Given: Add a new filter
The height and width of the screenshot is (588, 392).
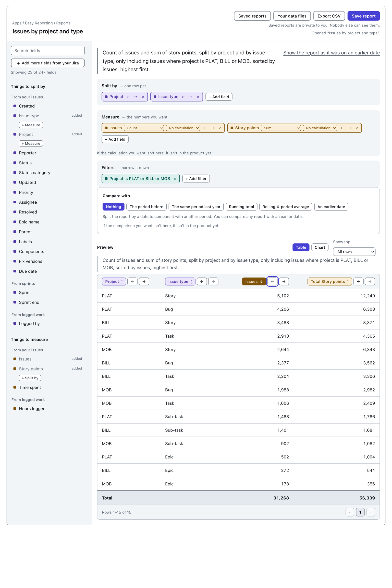Looking at the screenshot, I should [196, 179].
